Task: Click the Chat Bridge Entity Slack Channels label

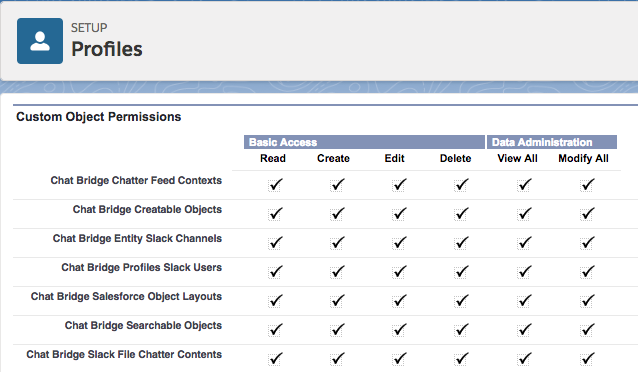Action: click(x=137, y=238)
